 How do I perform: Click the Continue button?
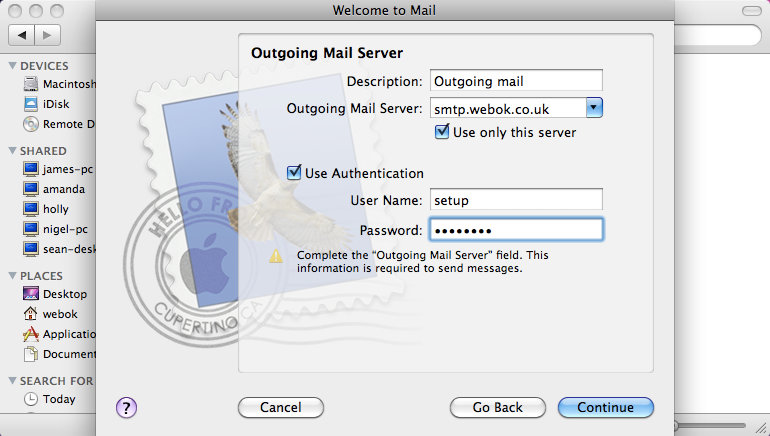605,408
